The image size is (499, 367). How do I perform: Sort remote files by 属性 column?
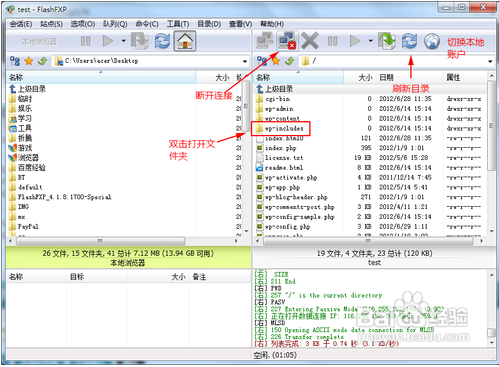[464, 78]
